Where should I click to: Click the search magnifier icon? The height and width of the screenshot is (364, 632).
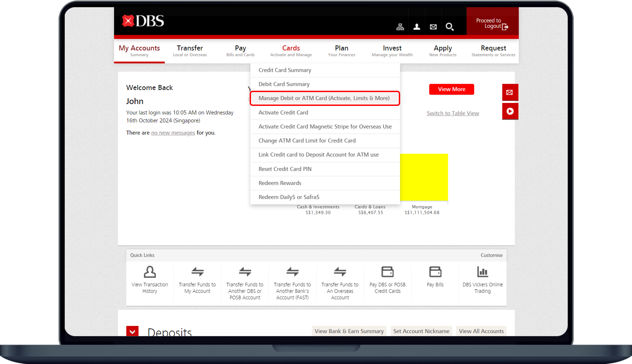[449, 27]
